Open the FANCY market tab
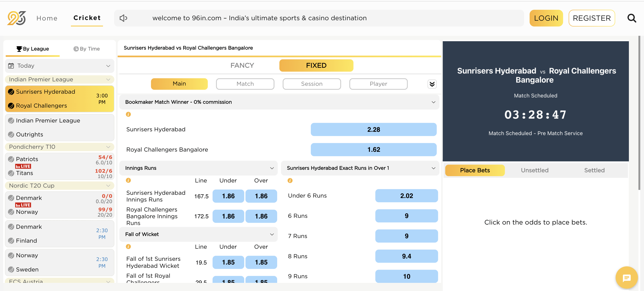644x291 pixels. pos(242,66)
